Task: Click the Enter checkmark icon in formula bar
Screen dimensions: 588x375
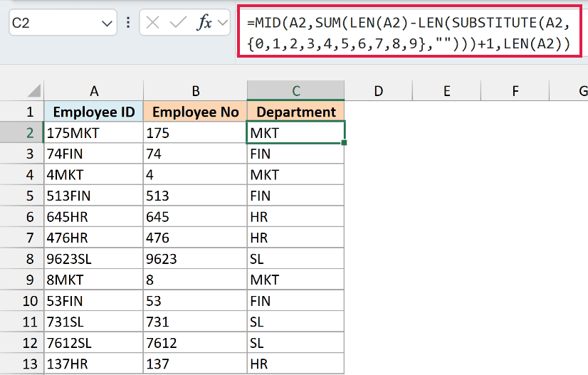Action: click(x=178, y=23)
